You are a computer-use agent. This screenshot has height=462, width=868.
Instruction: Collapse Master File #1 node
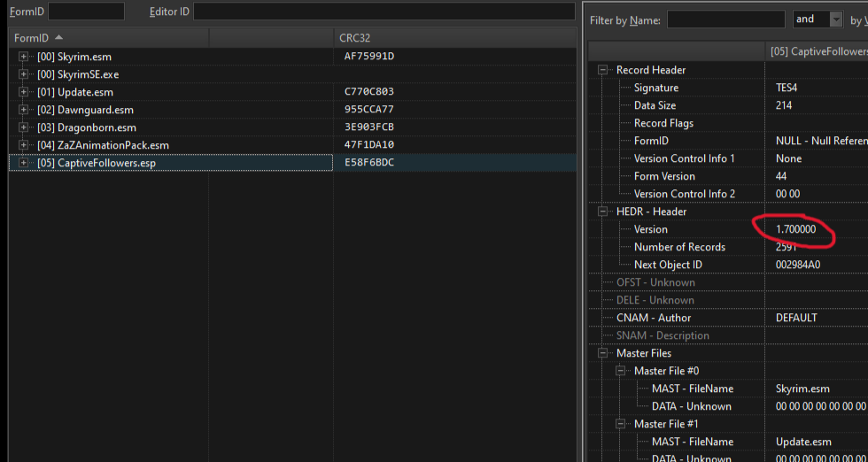point(620,424)
